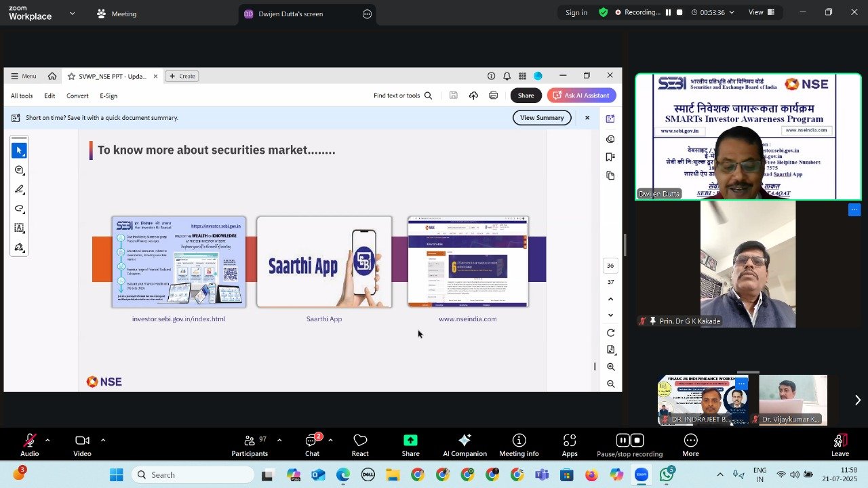868x488 pixels.
Task: Pause recording using top bar pause icon
Action: (668, 12)
